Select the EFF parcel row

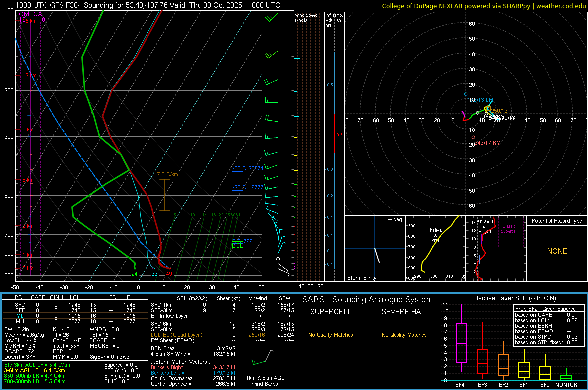point(75,310)
